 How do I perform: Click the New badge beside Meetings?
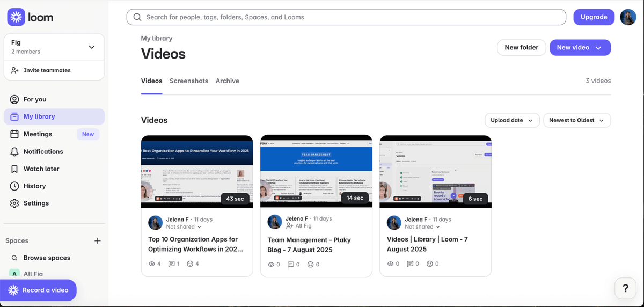pyautogui.click(x=88, y=134)
